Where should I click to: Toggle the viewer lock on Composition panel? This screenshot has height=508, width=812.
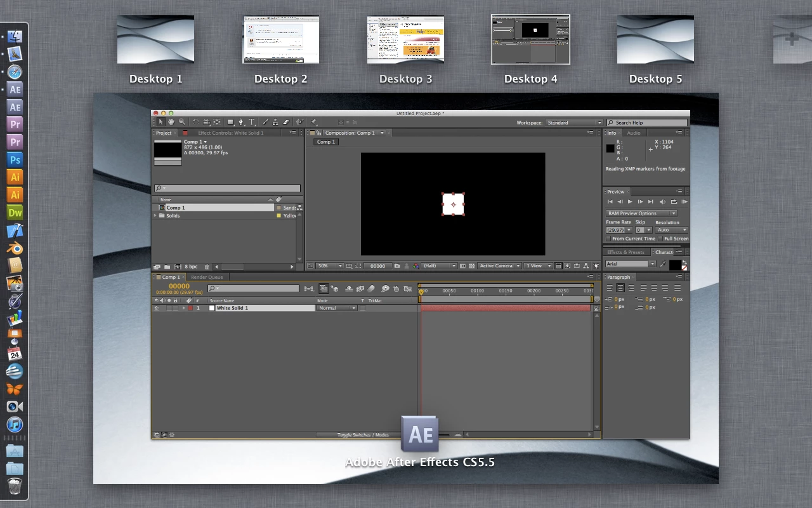pos(318,133)
